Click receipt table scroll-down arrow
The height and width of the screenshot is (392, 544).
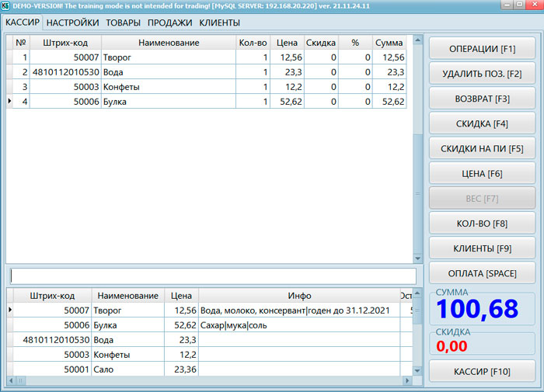pyautogui.click(x=418, y=258)
